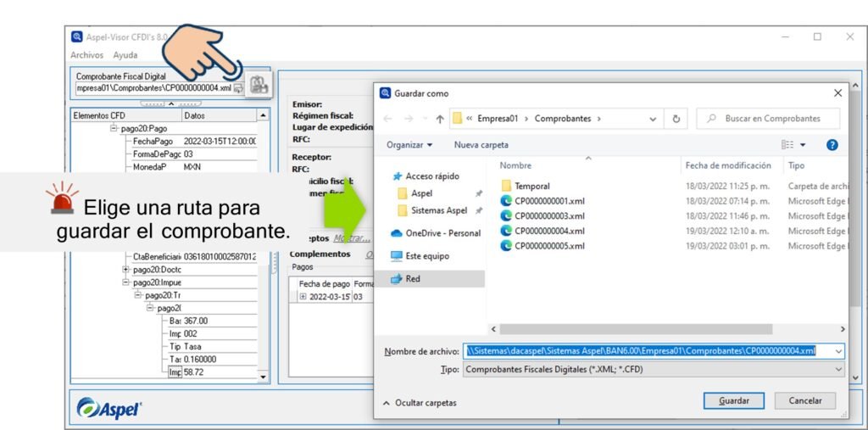Image resolution: width=868 pixels, height=430 pixels.
Task: Open recent locations dropdown arrow
Action: tap(424, 119)
